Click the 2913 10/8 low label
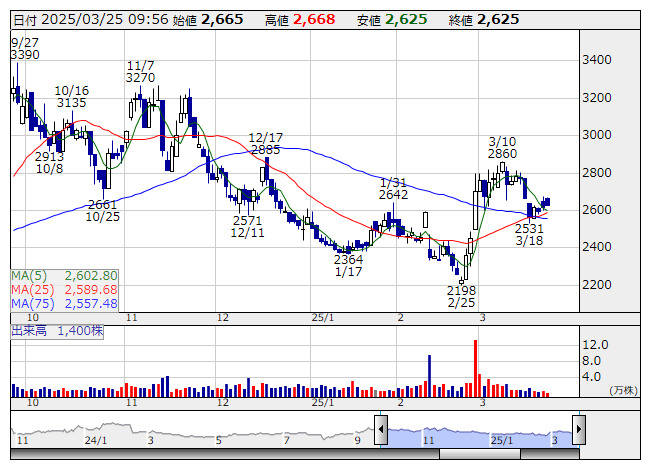Image resolution: width=653 pixels, height=470 pixels. [49, 163]
